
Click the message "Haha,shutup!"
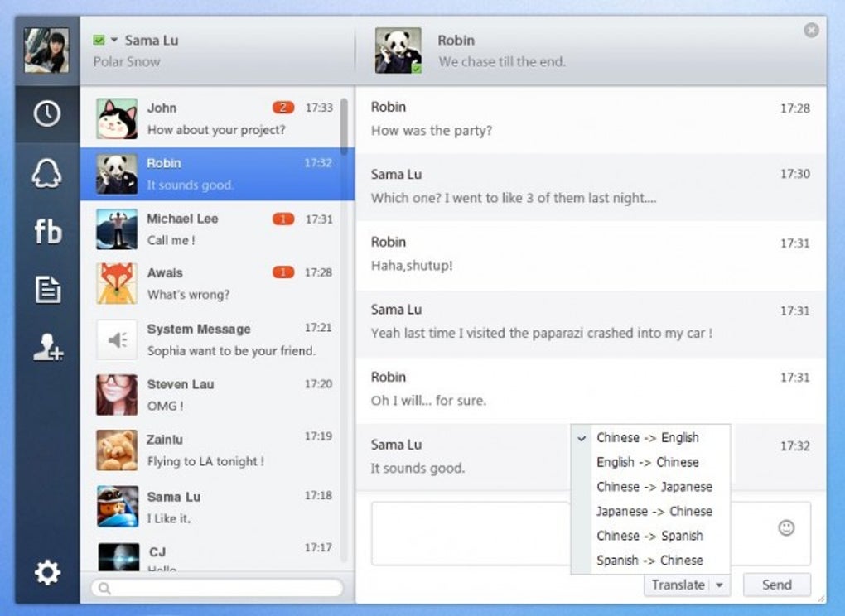pos(412,266)
